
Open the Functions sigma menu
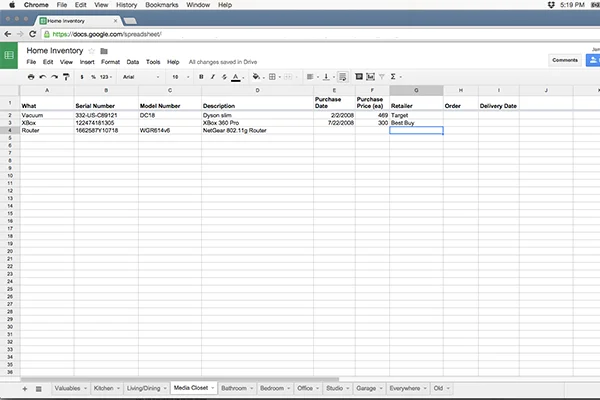coord(395,77)
